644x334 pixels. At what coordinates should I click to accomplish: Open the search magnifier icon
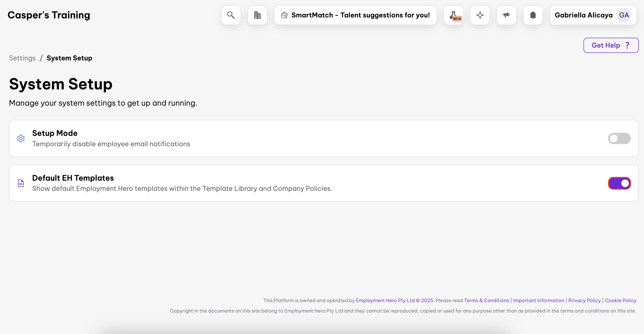pos(231,15)
